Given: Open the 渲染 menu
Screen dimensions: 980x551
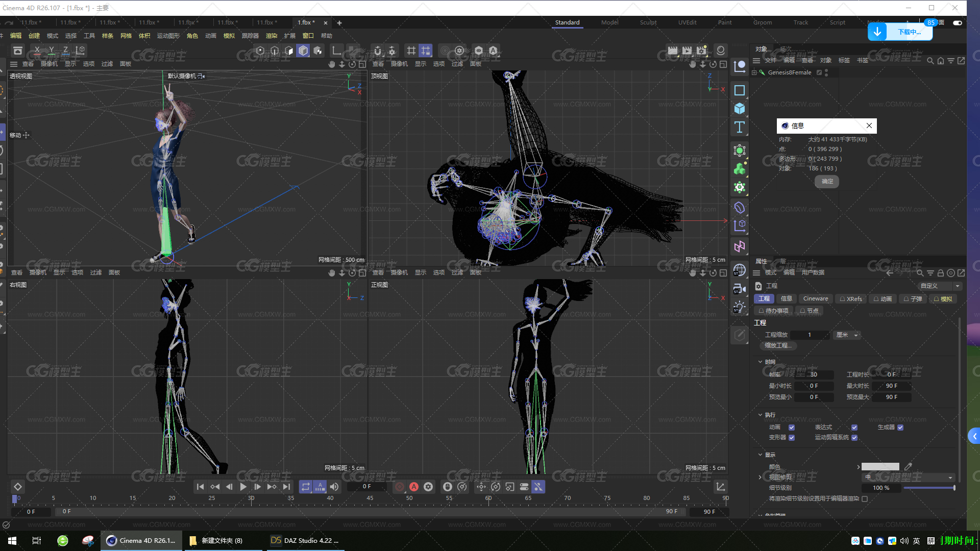Looking at the screenshot, I should pyautogui.click(x=271, y=36).
